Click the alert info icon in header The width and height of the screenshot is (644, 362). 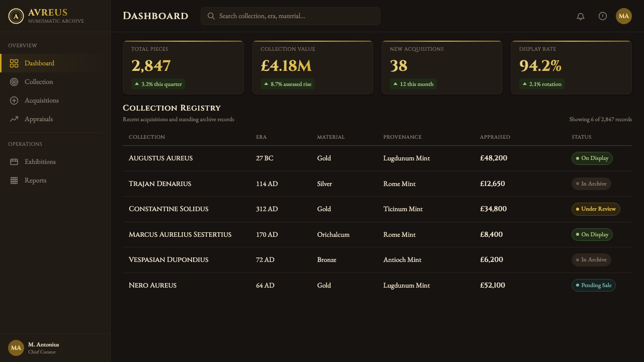[603, 16]
